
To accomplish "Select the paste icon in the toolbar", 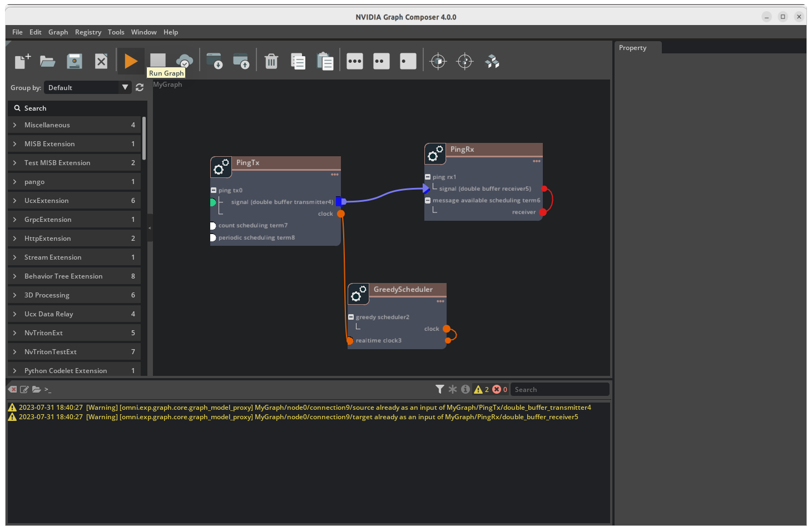I will (325, 61).
